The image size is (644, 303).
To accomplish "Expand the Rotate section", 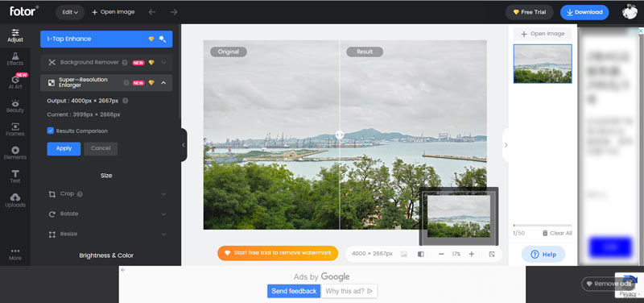I will click(107, 214).
